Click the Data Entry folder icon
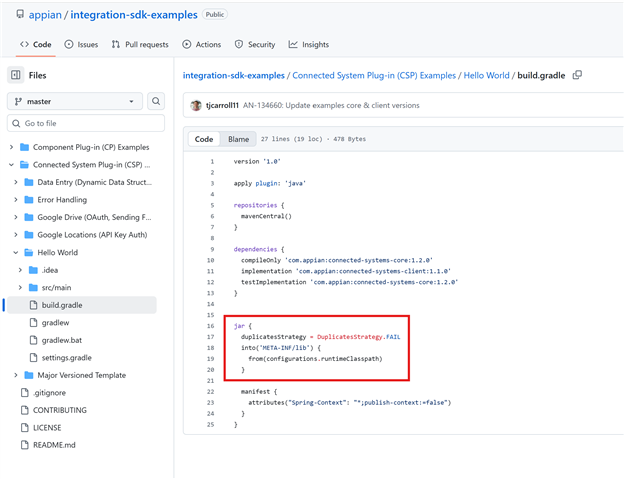Viewport: 624px width, 479px height. point(29,182)
